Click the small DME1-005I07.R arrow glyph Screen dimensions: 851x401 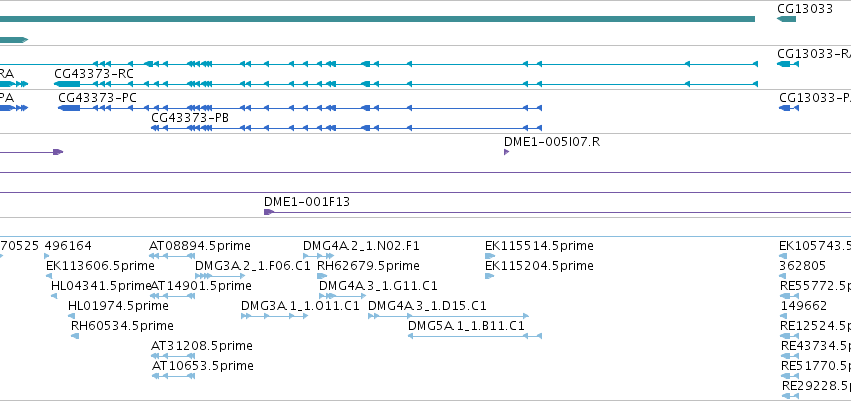506,152
